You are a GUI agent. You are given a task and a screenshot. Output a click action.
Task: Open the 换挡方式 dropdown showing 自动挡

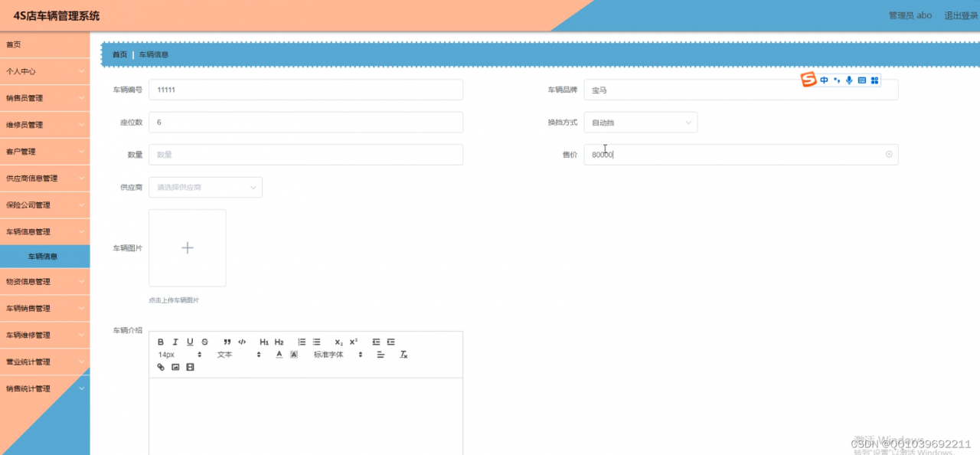(x=640, y=122)
